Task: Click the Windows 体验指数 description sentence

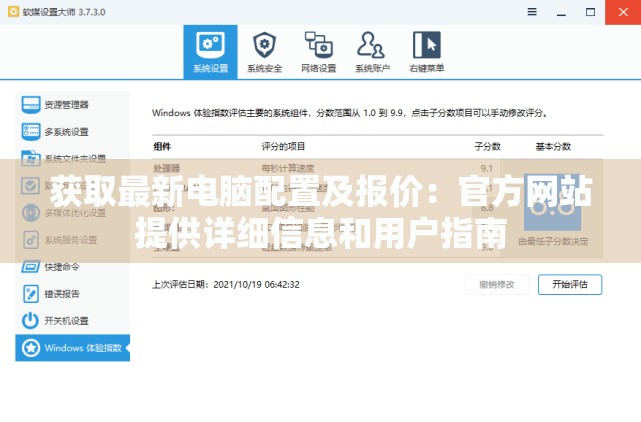Action: [350, 113]
